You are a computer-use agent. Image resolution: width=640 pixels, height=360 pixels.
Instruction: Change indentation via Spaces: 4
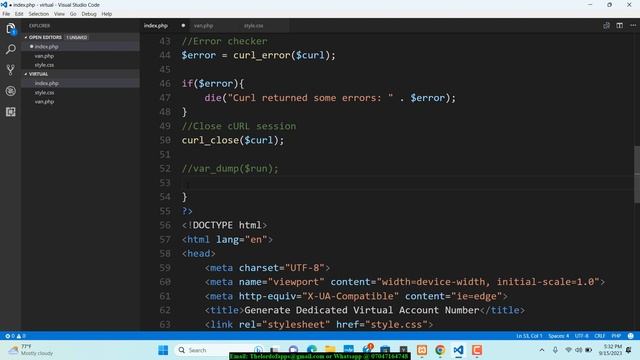559,336
